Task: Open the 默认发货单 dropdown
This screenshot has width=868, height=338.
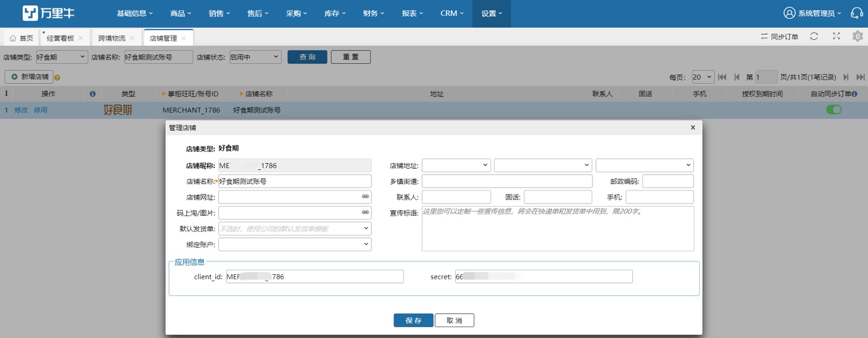Action: [x=295, y=229]
